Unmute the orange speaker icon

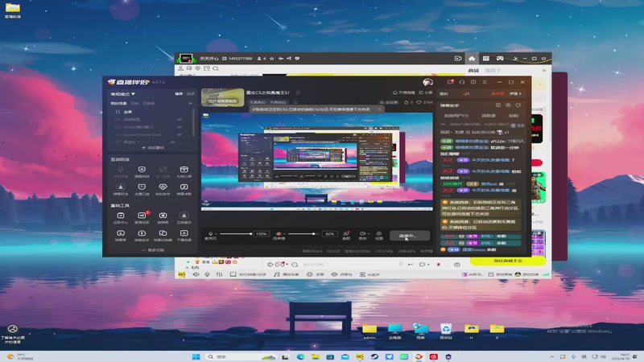[279, 233]
